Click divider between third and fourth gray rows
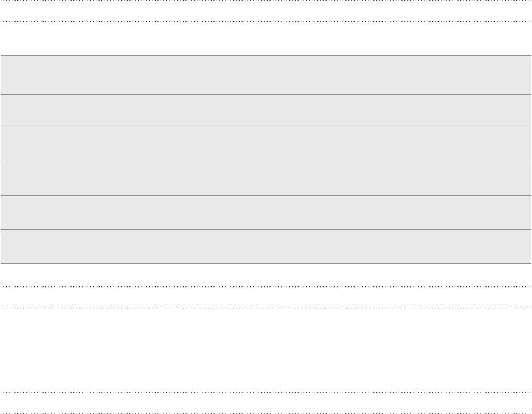The image size is (532, 414). pos(266,162)
